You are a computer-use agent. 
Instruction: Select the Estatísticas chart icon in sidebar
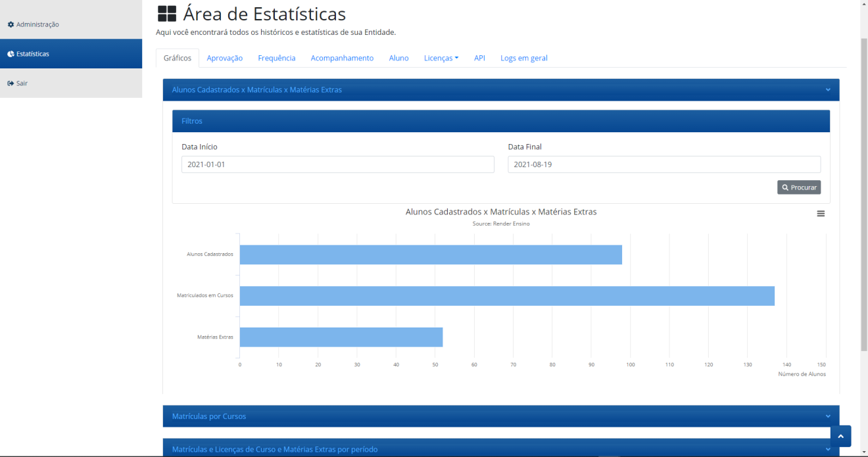point(9,53)
